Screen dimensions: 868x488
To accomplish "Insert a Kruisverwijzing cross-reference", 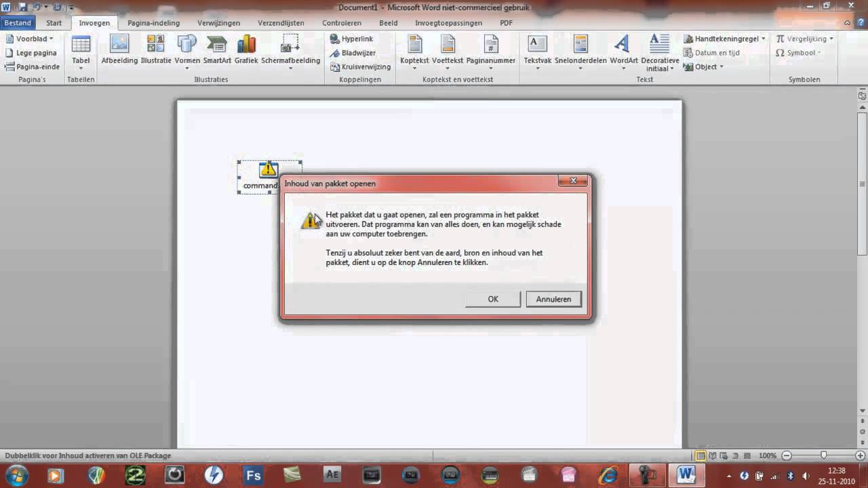I will coord(361,66).
